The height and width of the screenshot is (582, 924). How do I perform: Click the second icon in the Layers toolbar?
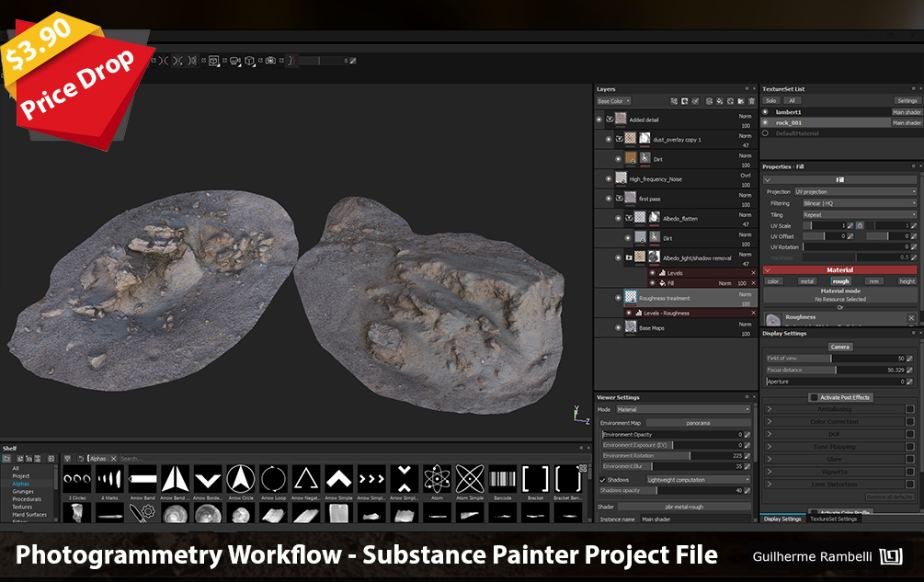[685, 101]
